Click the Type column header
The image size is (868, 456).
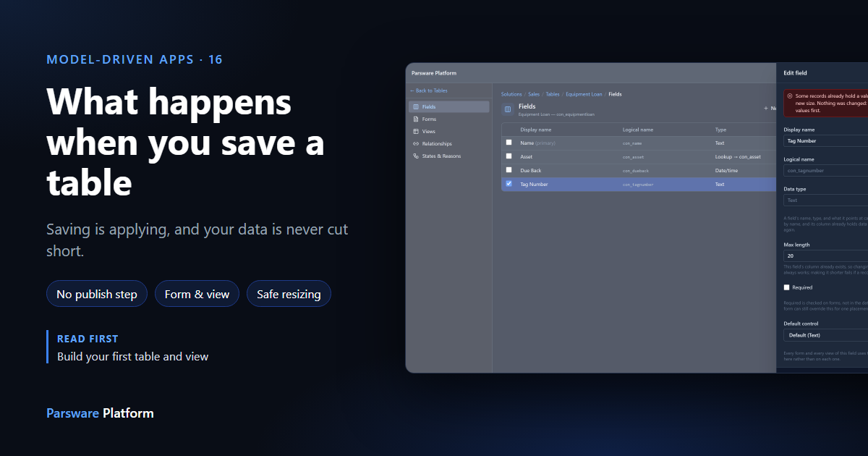[x=720, y=130]
